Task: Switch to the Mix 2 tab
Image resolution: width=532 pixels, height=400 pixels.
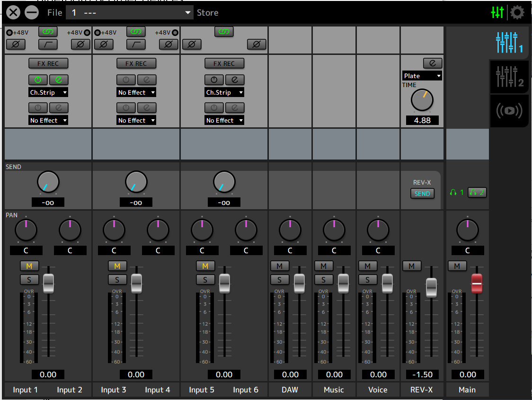Action: pos(509,77)
